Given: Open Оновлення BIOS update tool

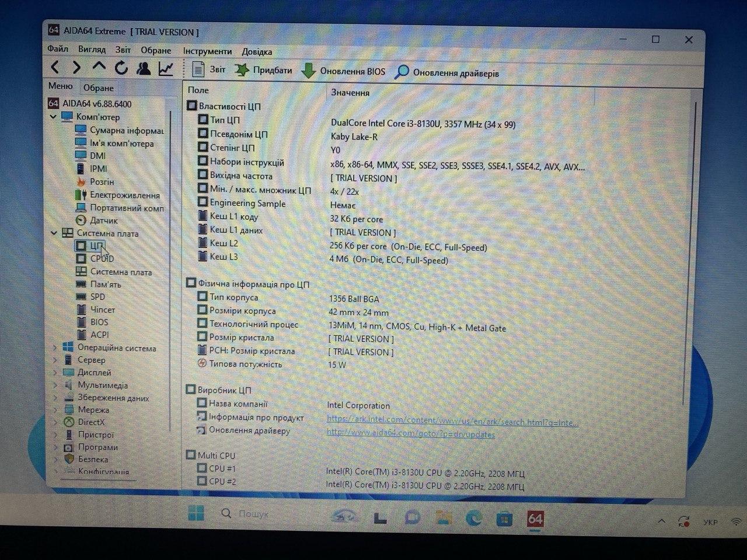Looking at the screenshot, I should 343,72.
